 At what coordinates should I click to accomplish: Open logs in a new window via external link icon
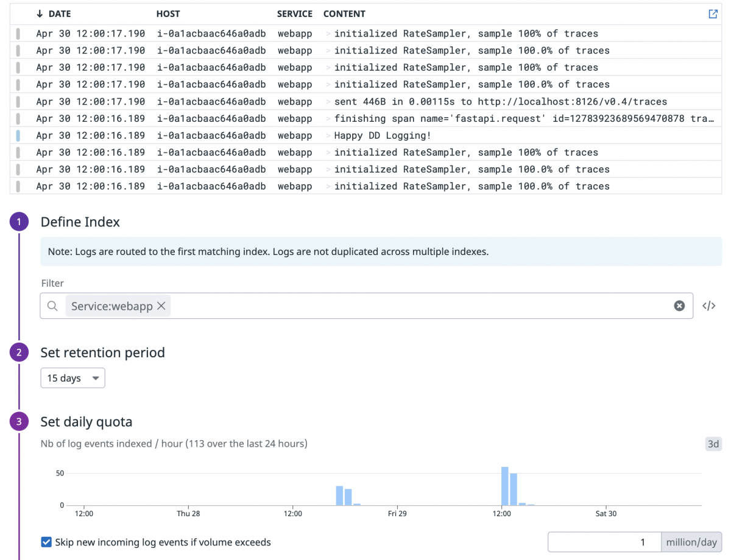713,13
